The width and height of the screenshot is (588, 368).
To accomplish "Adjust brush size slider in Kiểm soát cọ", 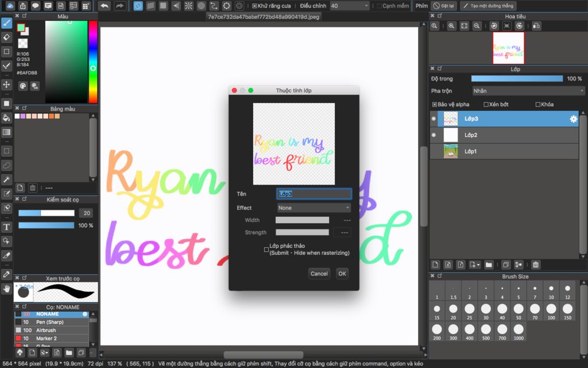I will 47,213.
